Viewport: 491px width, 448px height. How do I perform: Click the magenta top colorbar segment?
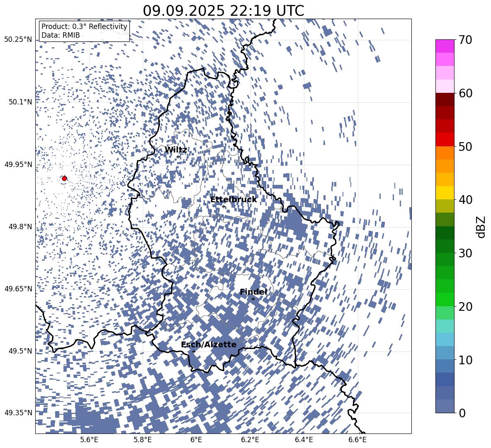click(445, 46)
